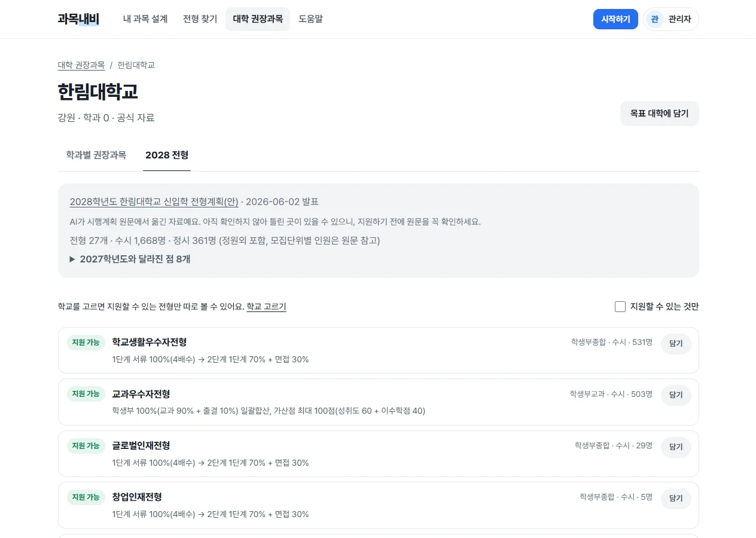The width and height of the screenshot is (756, 538).
Task: Select 대학 권장과목 navigation item
Action: (258, 19)
